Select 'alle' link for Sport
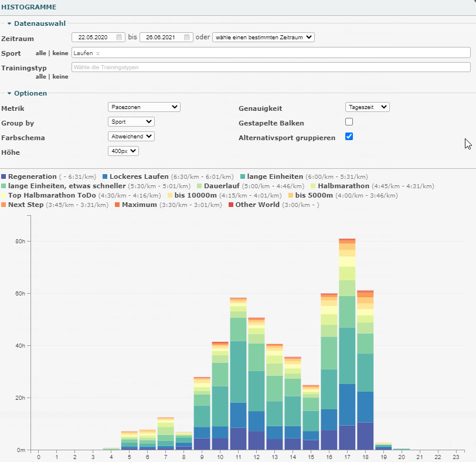The height and width of the screenshot is (462, 476). click(x=41, y=53)
